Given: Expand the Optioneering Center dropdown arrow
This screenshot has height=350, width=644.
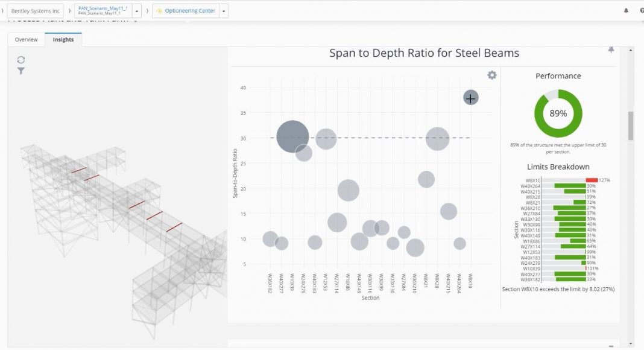Looking at the screenshot, I should pos(224,11).
